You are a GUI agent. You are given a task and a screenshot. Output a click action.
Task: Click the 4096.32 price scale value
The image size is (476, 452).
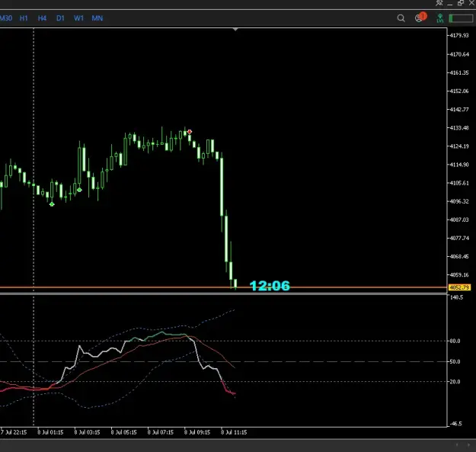[459, 201]
